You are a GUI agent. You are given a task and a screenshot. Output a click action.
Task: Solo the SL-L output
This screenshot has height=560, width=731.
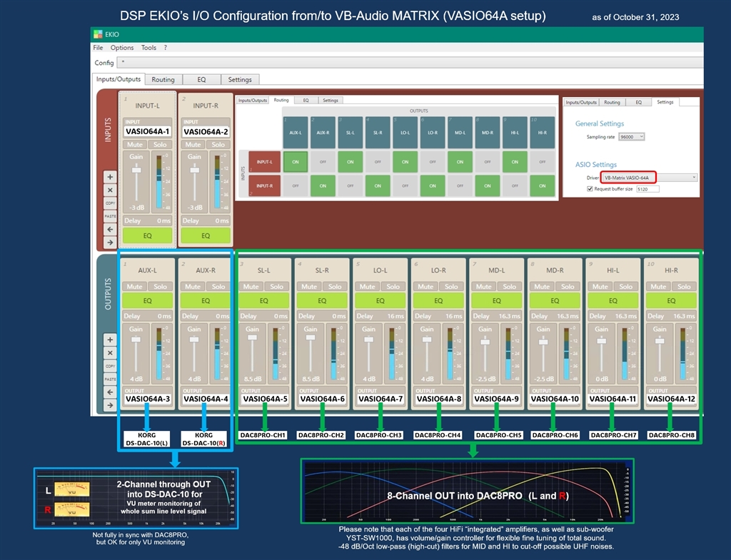(276, 287)
